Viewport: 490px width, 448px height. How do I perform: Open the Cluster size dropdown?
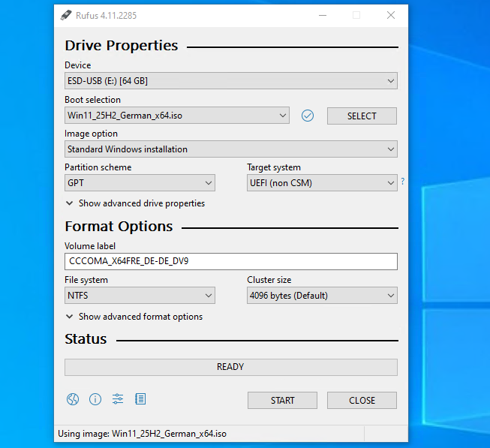(322, 295)
